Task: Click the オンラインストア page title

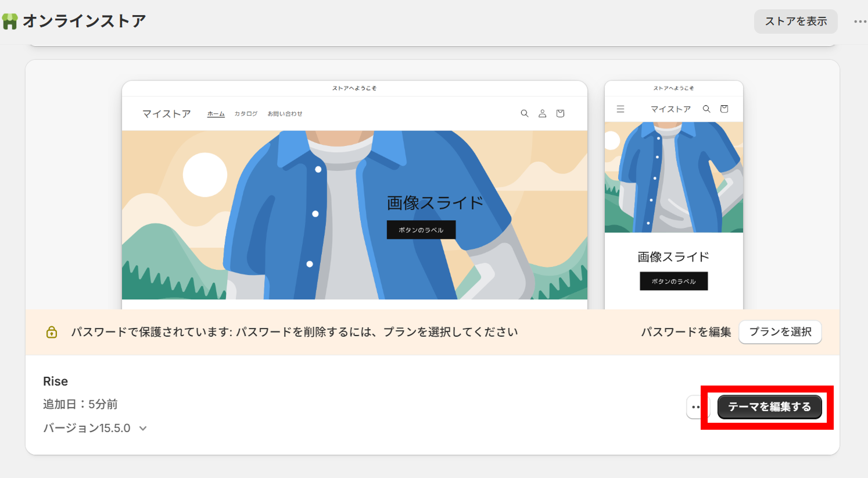Action: click(84, 22)
